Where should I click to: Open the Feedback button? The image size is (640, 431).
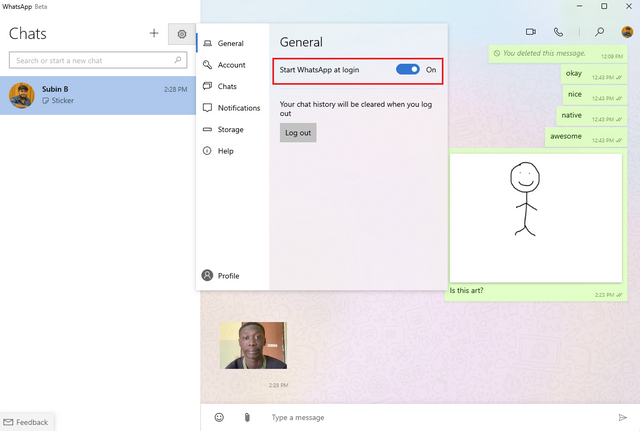coord(27,422)
